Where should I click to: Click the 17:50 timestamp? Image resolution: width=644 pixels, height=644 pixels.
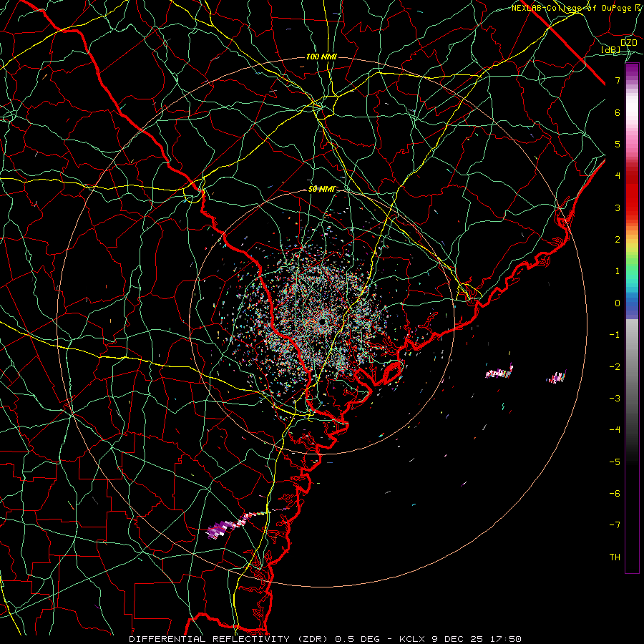click(x=504, y=639)
